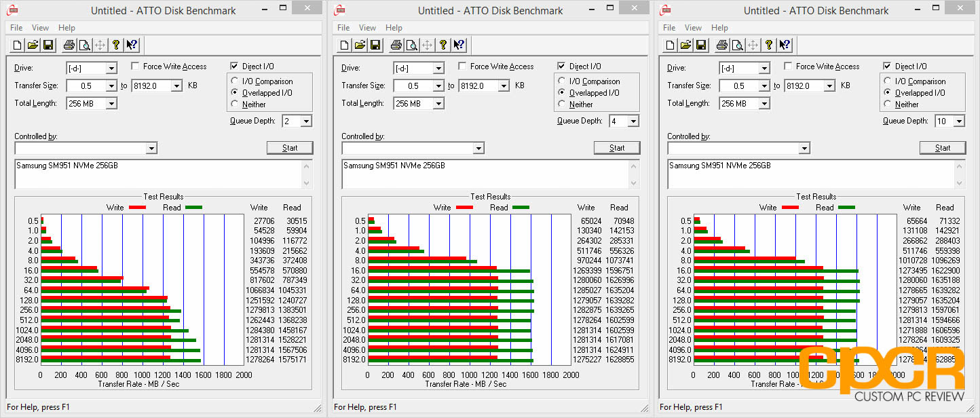Viewport: 980px width, 418px height.
Task: Expand Queue Depth dropdown showing 10
Action: pos(959,121)
